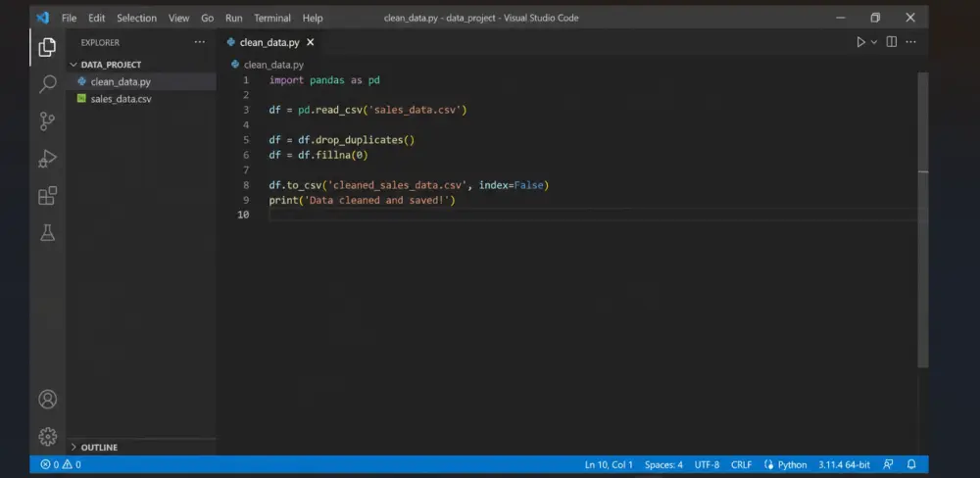Change encoding via UTF-8 entry

[707, 465]
